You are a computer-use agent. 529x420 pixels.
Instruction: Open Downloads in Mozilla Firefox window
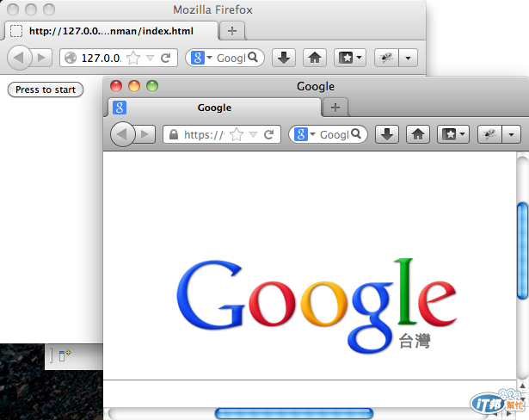(284, 58)
